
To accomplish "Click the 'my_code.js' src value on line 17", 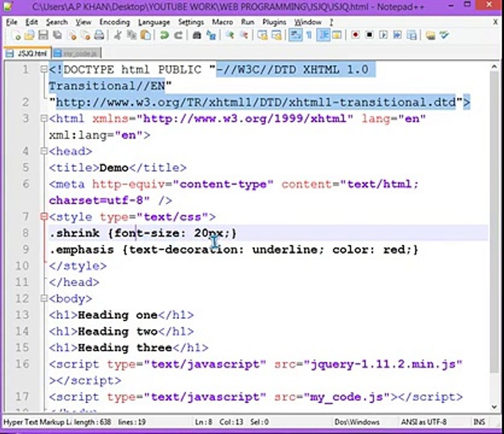I will pos(347,397).
